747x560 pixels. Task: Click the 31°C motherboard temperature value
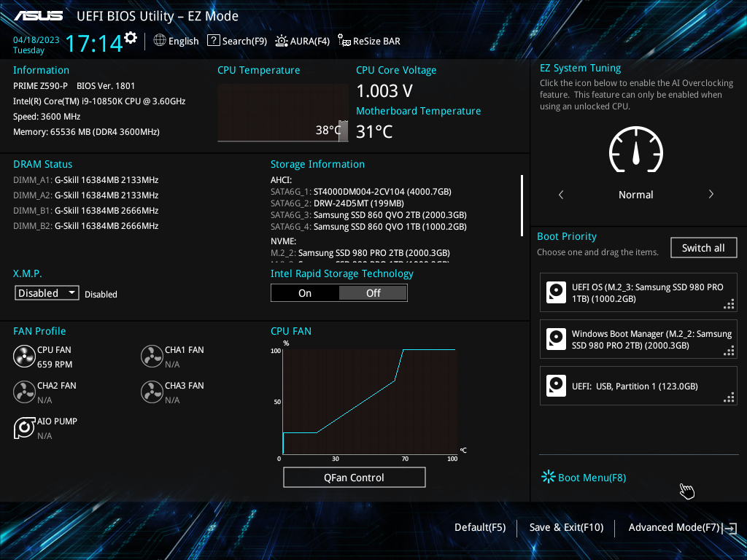[x=374, y=131]
